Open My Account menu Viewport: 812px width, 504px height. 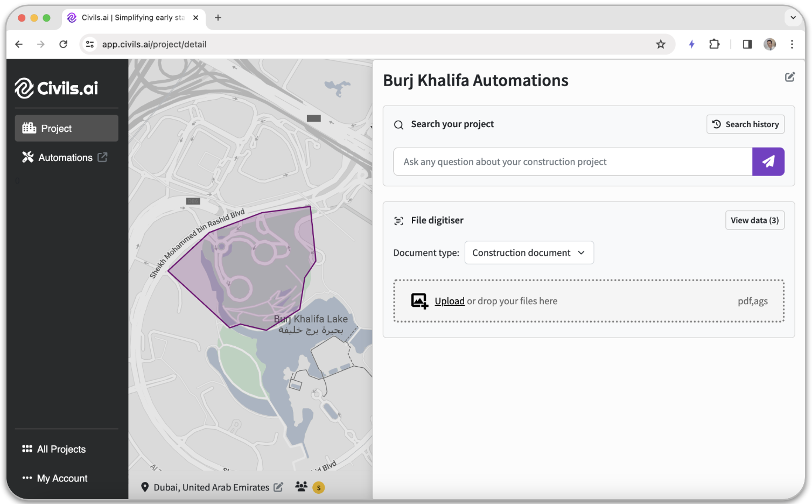pyautogui.click(x=54, y=478)
